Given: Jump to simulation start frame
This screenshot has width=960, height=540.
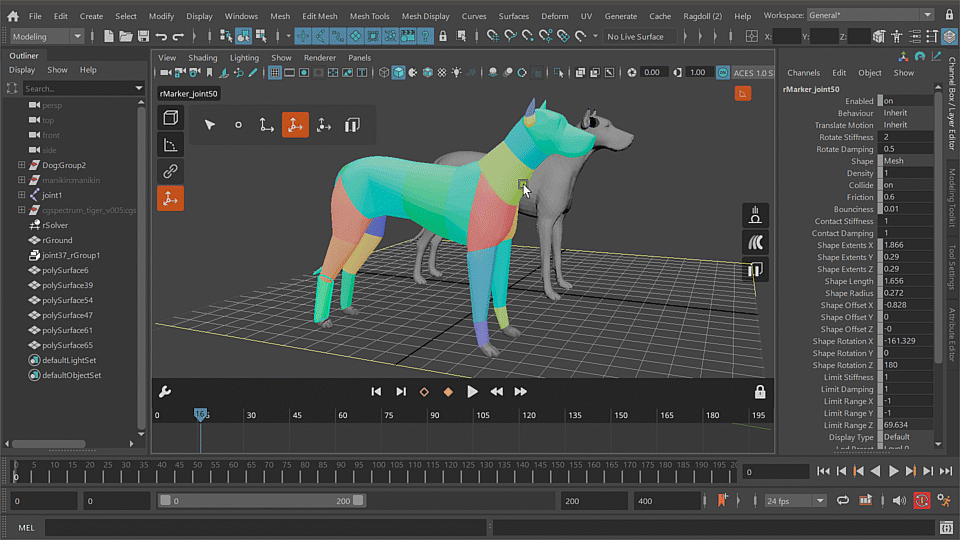Looking at the screenshot, I should tap(376, 392).
